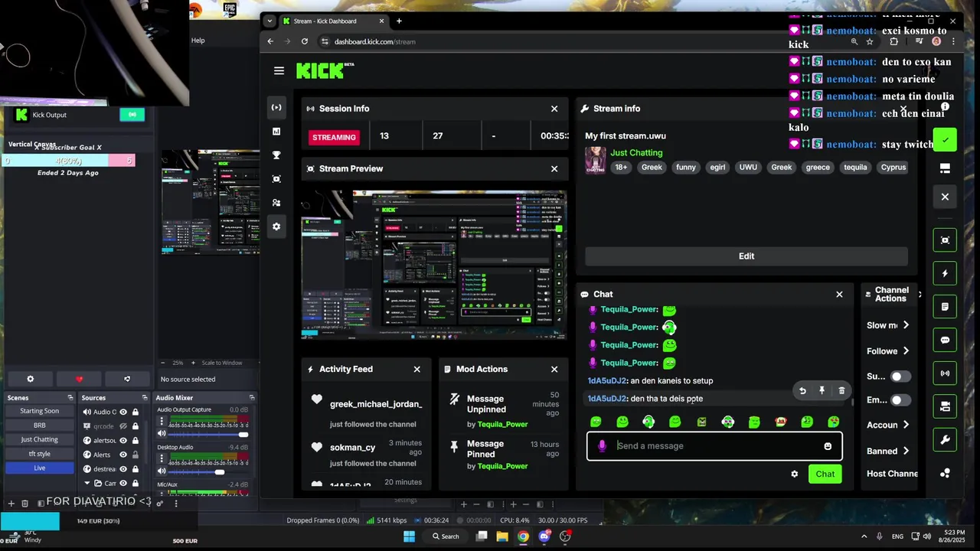Open the Kick dashboard hamburger menu
Viewport: 980px width, 551px height.
pyautogui.click(x=279, y=70)
